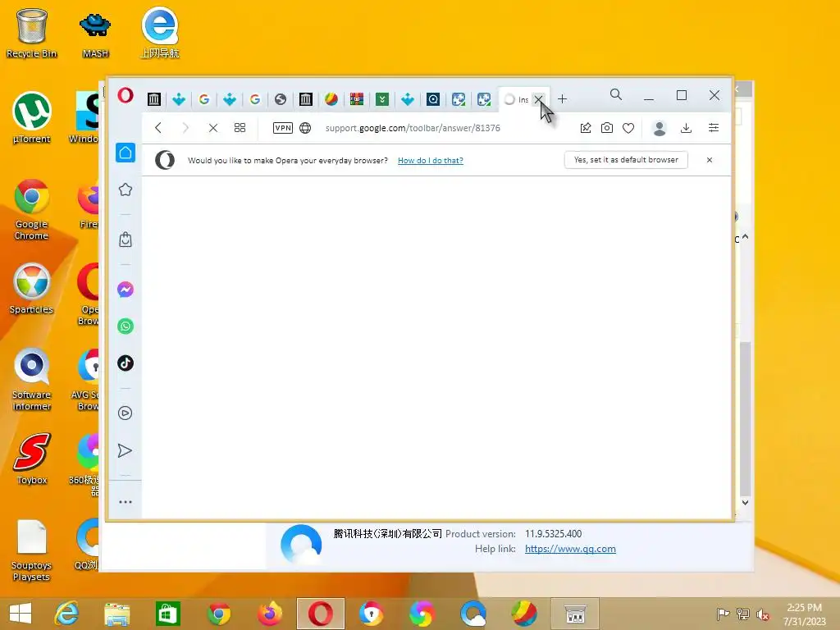Click background window scrollbar thumb

(745, 419)
